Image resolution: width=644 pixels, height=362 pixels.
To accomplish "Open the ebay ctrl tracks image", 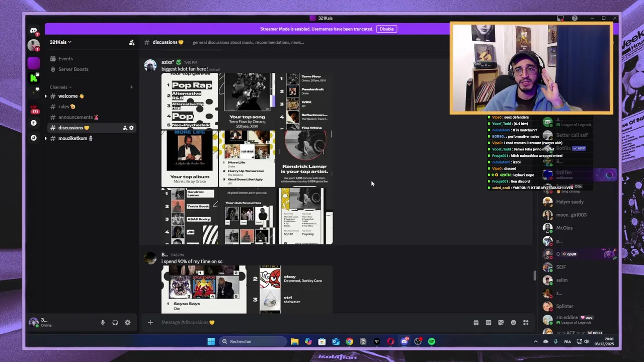I will (290, 290).
